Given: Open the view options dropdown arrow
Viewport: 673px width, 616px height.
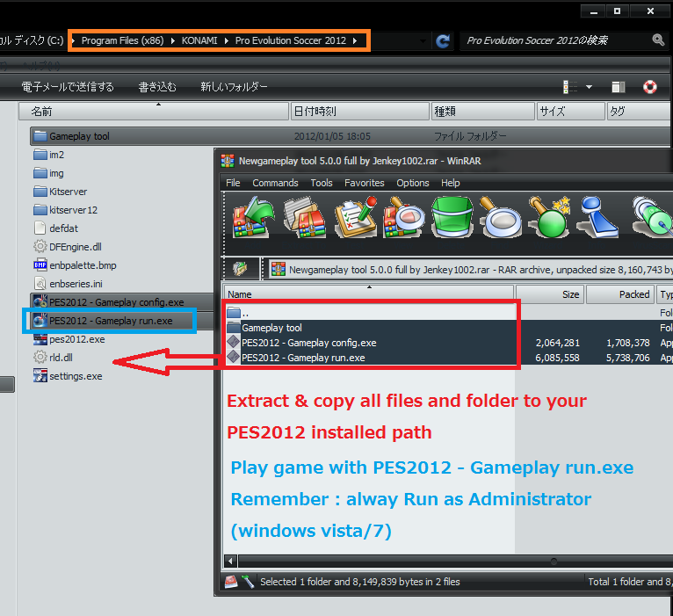Looking at the screenshot, I should [589, 87].
